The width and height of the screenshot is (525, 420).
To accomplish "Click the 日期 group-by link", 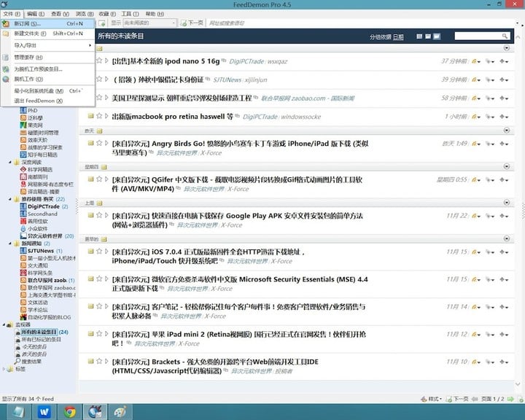I will (x=398, y=37).
